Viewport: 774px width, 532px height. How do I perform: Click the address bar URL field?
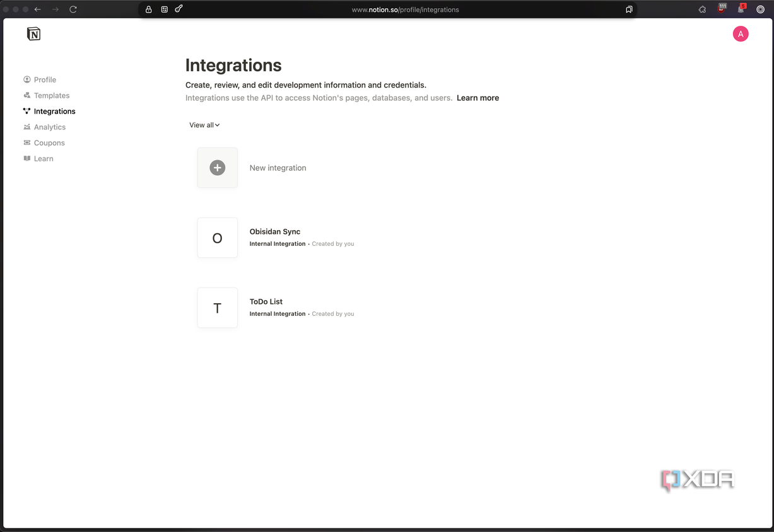(x=405, y=9)
